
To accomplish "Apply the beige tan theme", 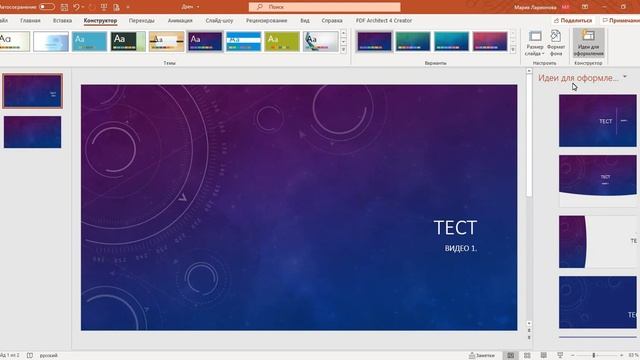I will (x=167, y=41).
